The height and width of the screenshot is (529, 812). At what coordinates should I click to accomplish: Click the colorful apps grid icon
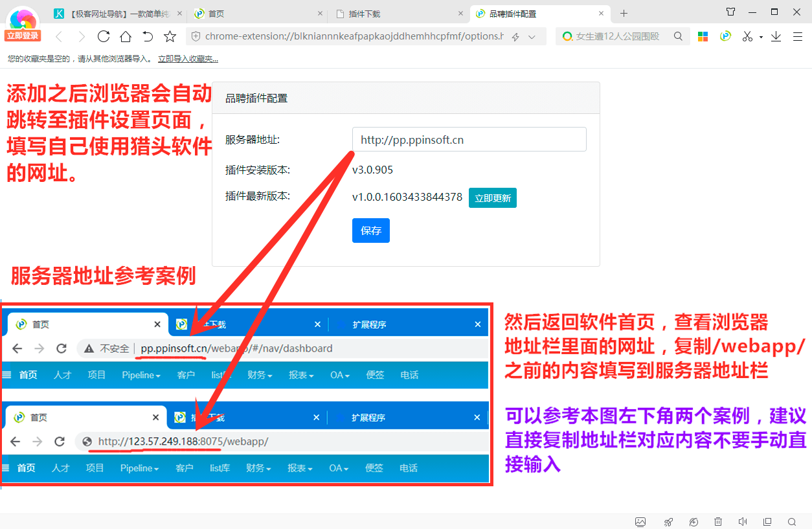tap(703, 36)
